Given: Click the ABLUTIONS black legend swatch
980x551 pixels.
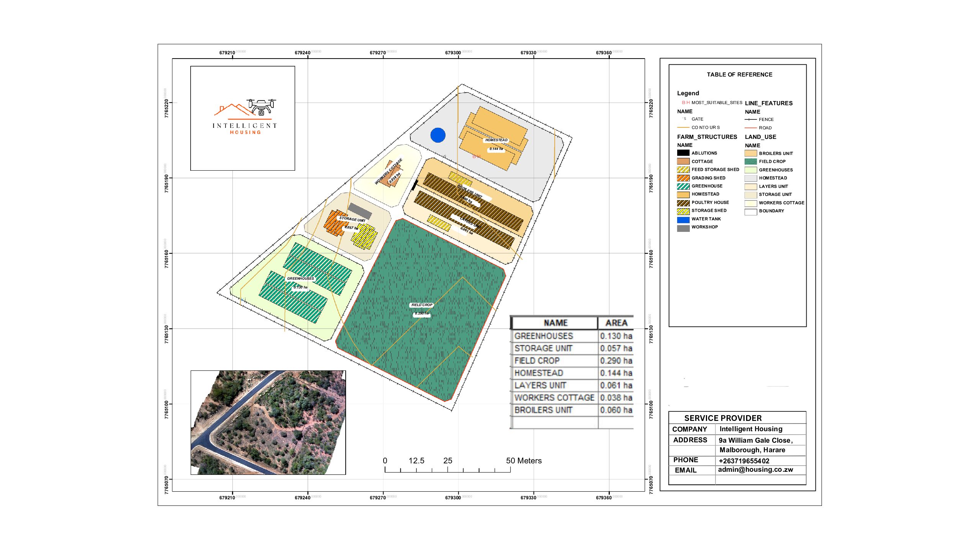Looking at the screenshot, I should (683, 153).
